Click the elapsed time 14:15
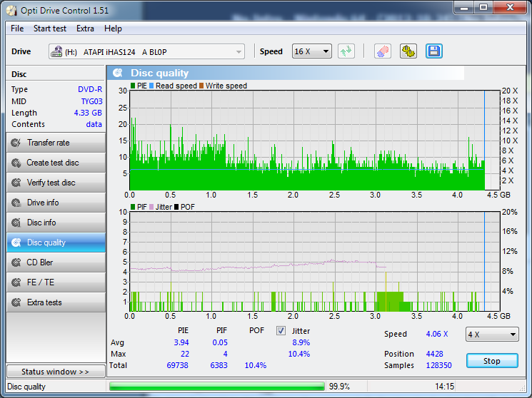This screenshot has height=398, width=532. point(444,387)
